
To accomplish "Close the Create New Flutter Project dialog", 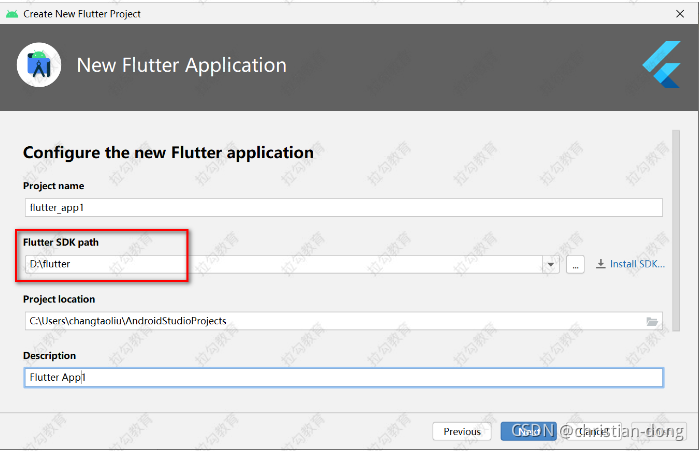I will pyautogui.click(x=680, y=14).
